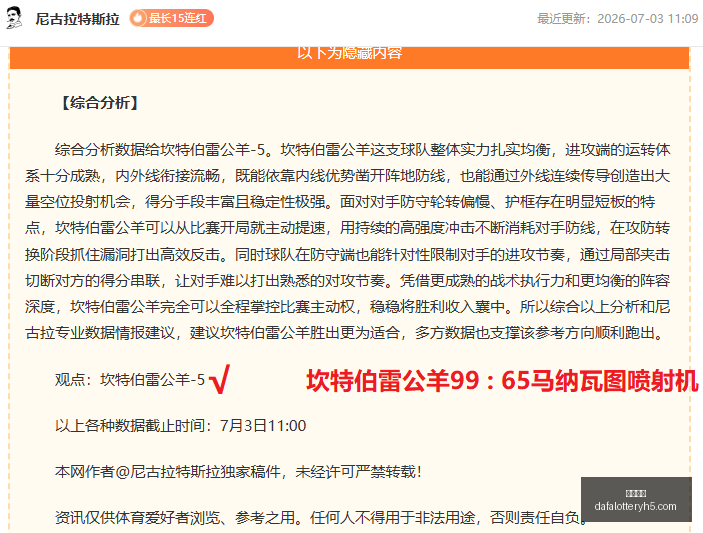The height and width of the screenshot is (533, 703).
Task: Click the 最长15连红 streak badge
Action: point(172,18)
